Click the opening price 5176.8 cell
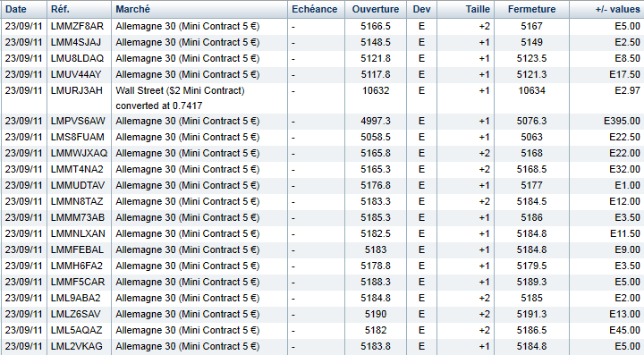This screenshot has height=355, width=644. point(376,185)
